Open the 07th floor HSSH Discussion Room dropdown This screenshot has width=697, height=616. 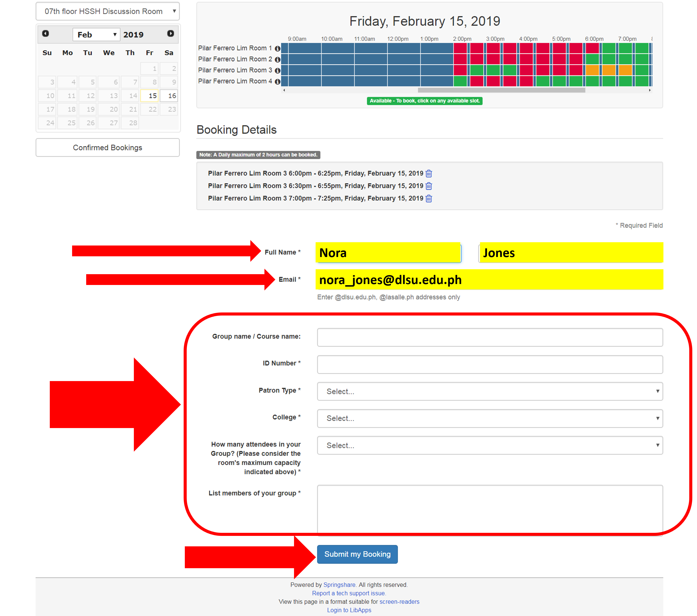(108, 11)
